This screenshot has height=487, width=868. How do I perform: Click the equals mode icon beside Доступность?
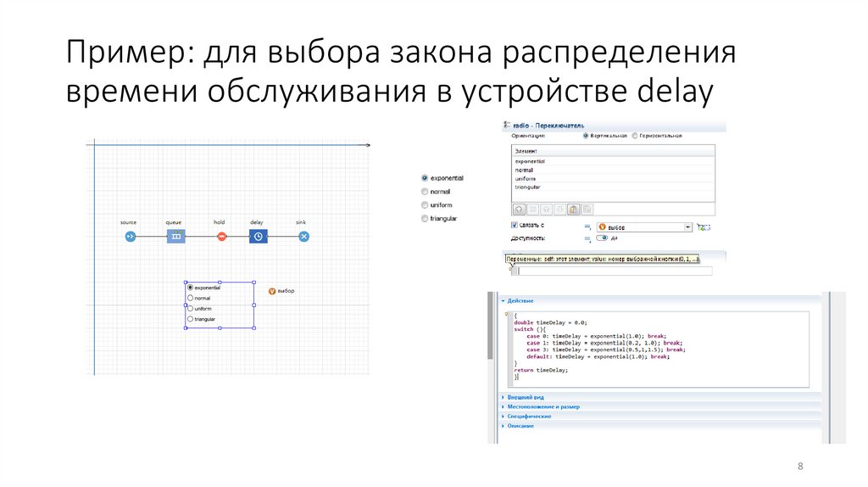click(587, 238)
